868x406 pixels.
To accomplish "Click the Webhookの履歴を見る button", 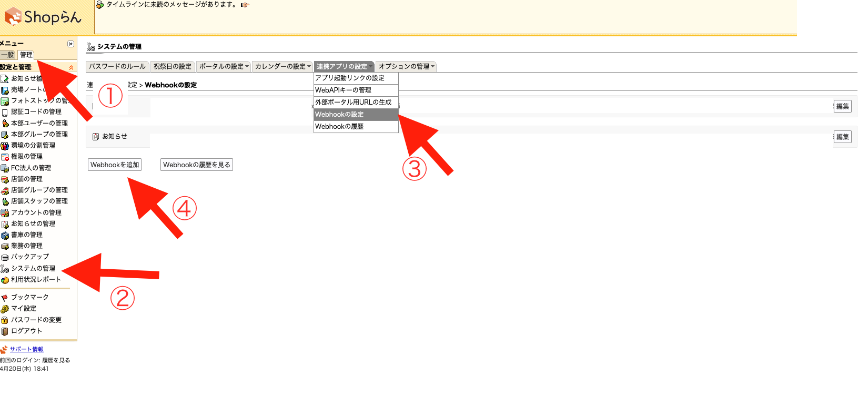I will coord(196,165).
